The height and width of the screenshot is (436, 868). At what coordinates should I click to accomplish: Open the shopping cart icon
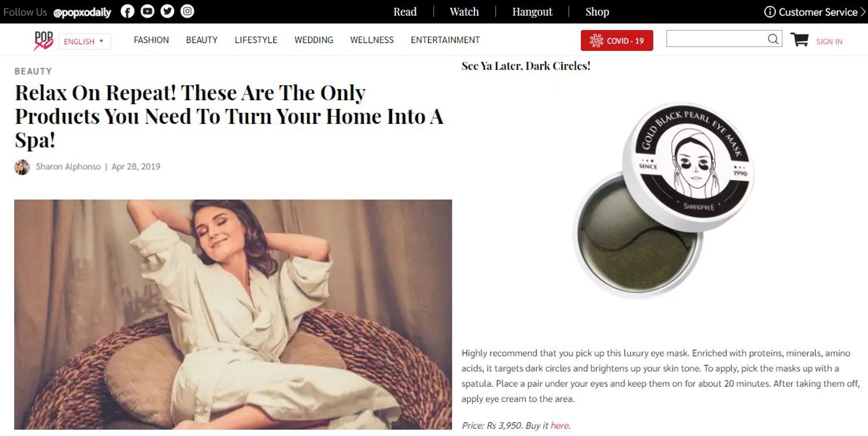799,39
